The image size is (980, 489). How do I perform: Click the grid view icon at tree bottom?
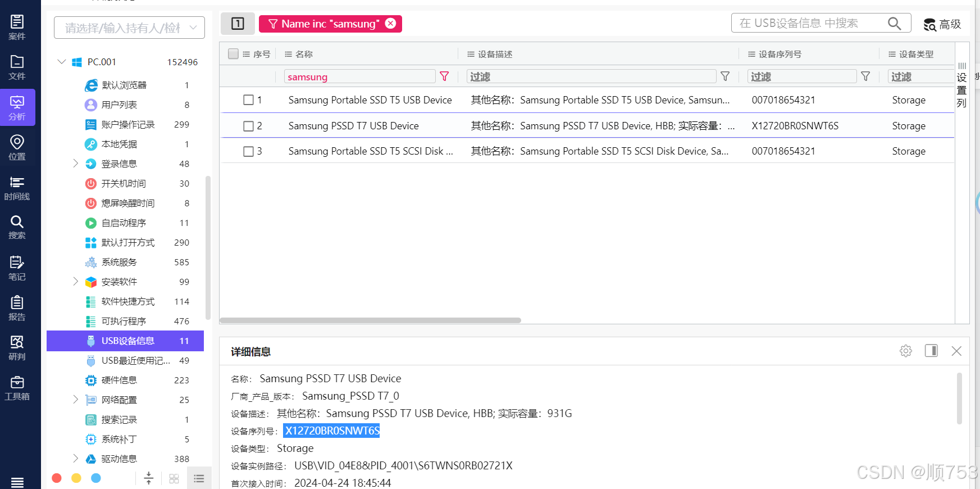tap(174, 478)
